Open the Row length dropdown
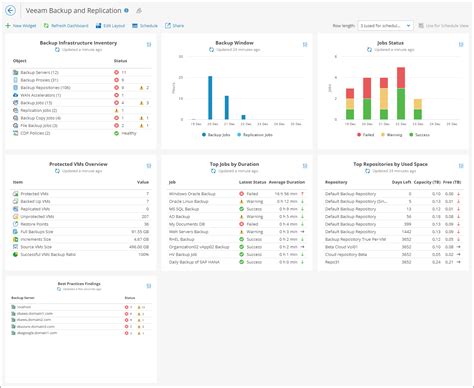Viewport: 474px width, 388px height. (385, 26)
